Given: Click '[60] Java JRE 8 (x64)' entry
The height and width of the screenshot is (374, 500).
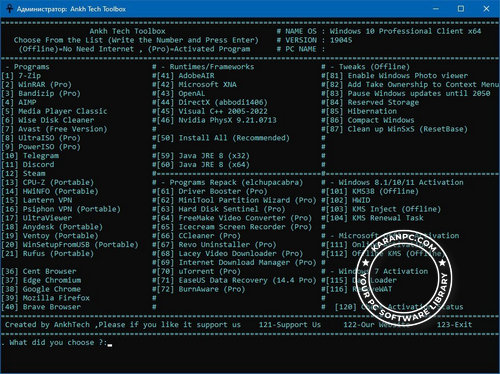Looking at the screenshot, I should [x=203, y=165].
